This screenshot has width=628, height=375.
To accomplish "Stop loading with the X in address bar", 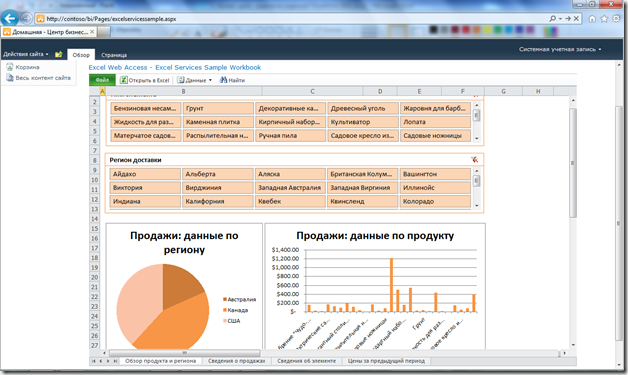I will click(576, 18).
